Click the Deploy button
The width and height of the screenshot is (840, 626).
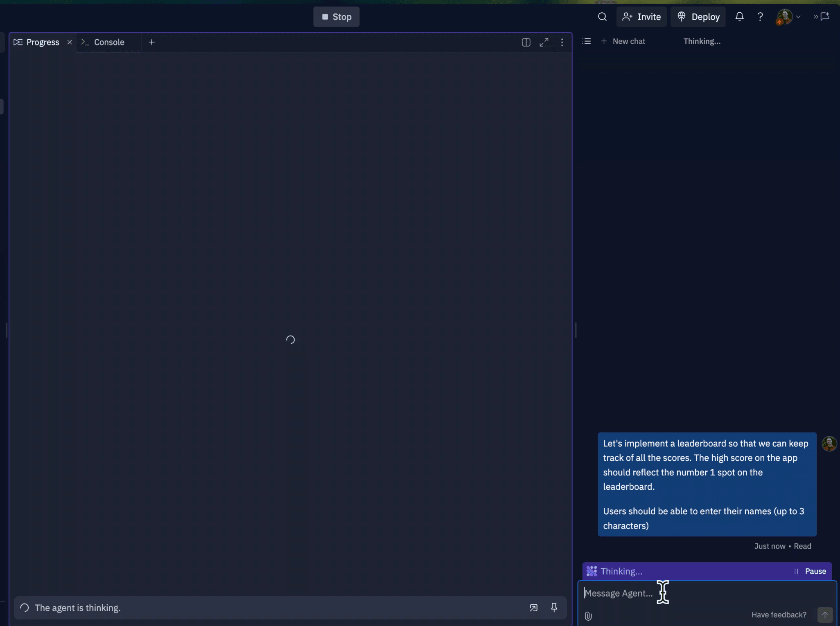pos(698,17)
